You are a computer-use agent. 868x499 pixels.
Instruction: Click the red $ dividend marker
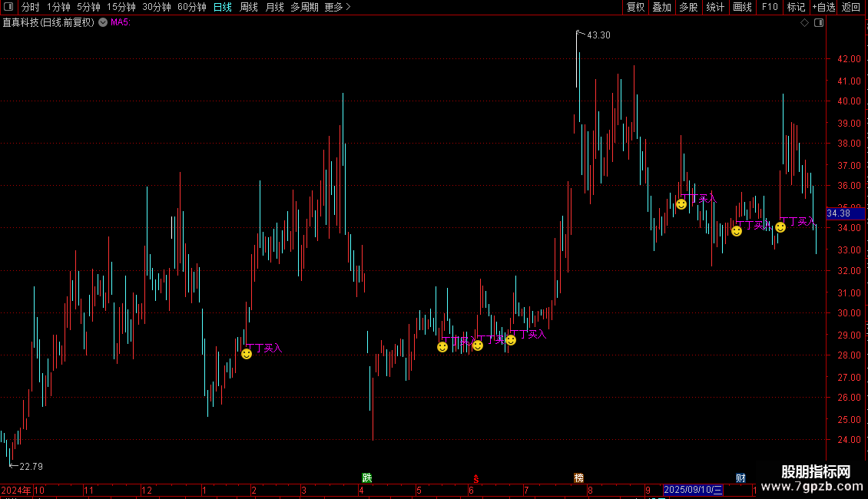[x=475, y=478]
